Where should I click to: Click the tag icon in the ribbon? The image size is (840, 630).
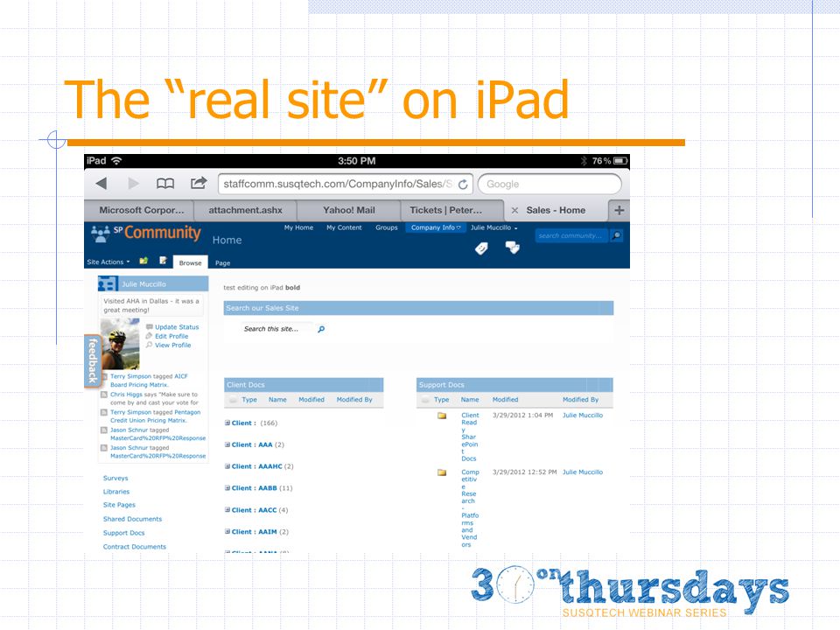[481, 248]
